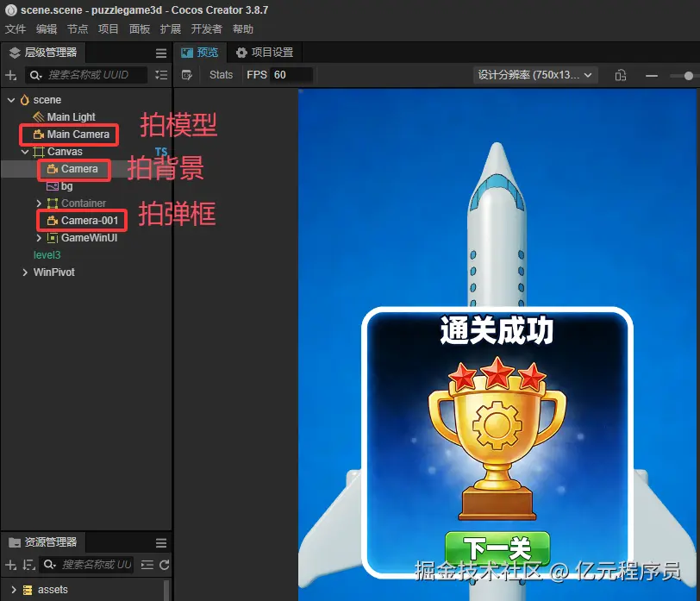Click the hierarchy search type magnifier icon
This screenshot has width=700, height=601.
pyautogui.click(x=35, y=75)
